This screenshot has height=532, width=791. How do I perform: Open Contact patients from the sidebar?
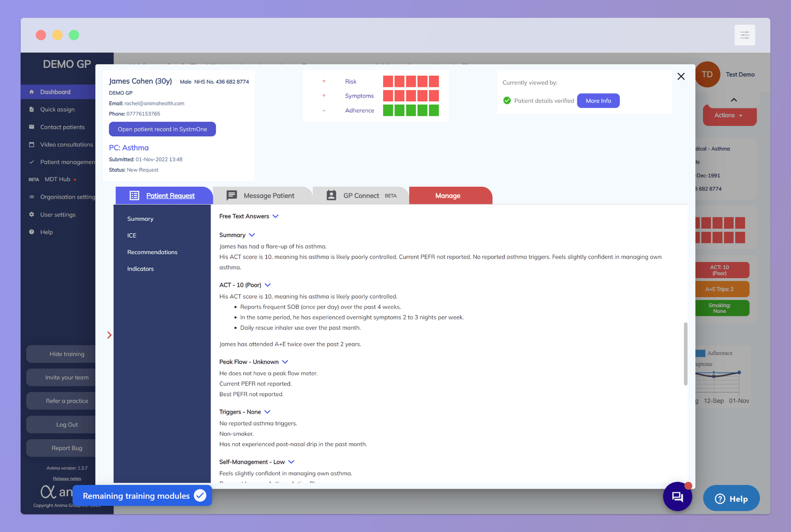click(61, 127)
